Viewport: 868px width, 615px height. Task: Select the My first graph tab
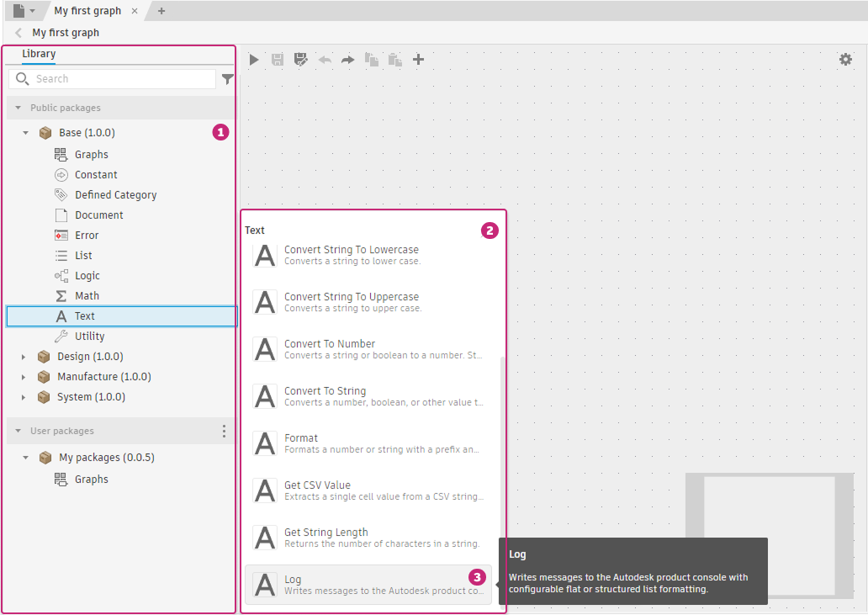[87, 11]
